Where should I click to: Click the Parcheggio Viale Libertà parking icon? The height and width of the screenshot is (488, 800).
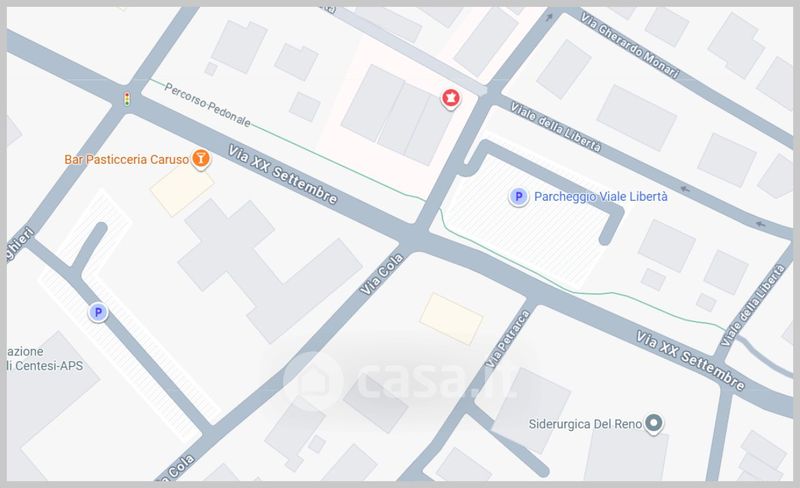coord(518,196)
